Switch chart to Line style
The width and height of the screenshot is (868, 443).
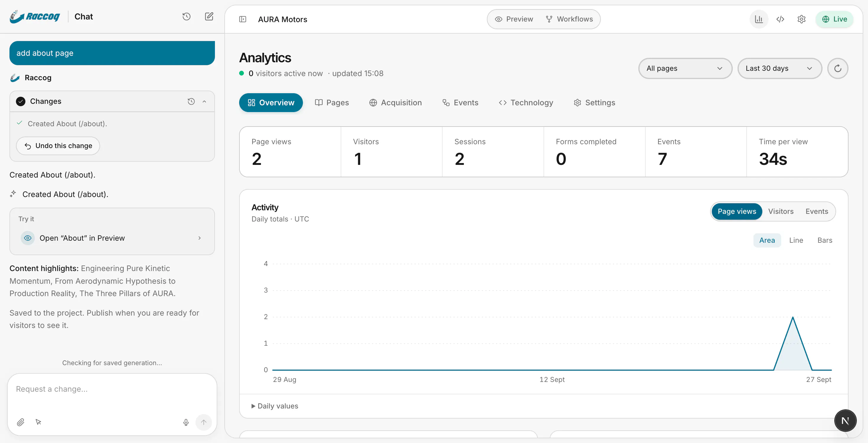coord(796,240)
